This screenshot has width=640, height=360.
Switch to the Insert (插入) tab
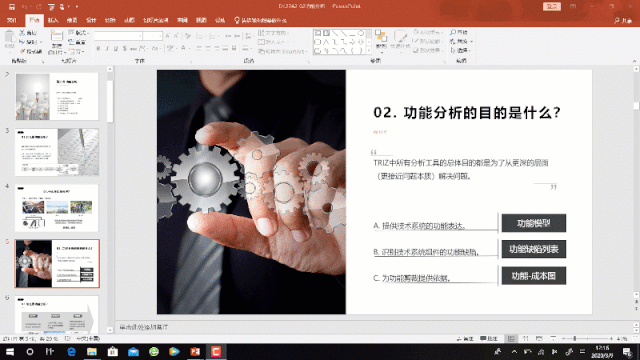[x=53, y=20]
